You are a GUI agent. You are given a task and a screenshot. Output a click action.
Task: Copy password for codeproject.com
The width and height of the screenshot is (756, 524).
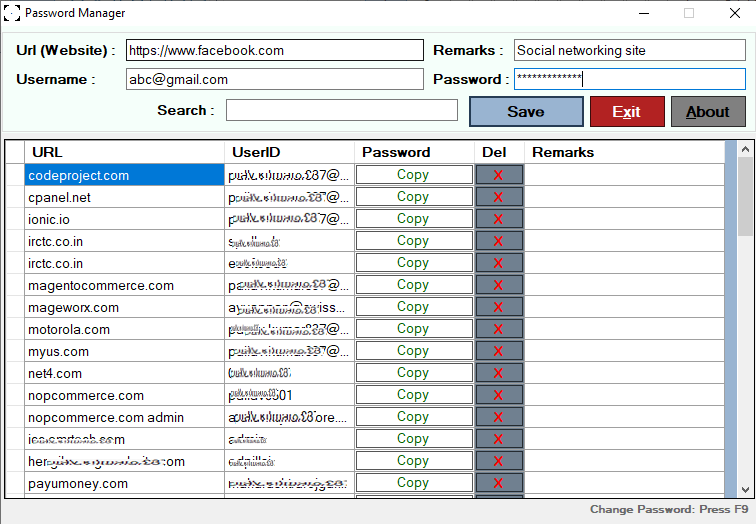pos(414,175)
